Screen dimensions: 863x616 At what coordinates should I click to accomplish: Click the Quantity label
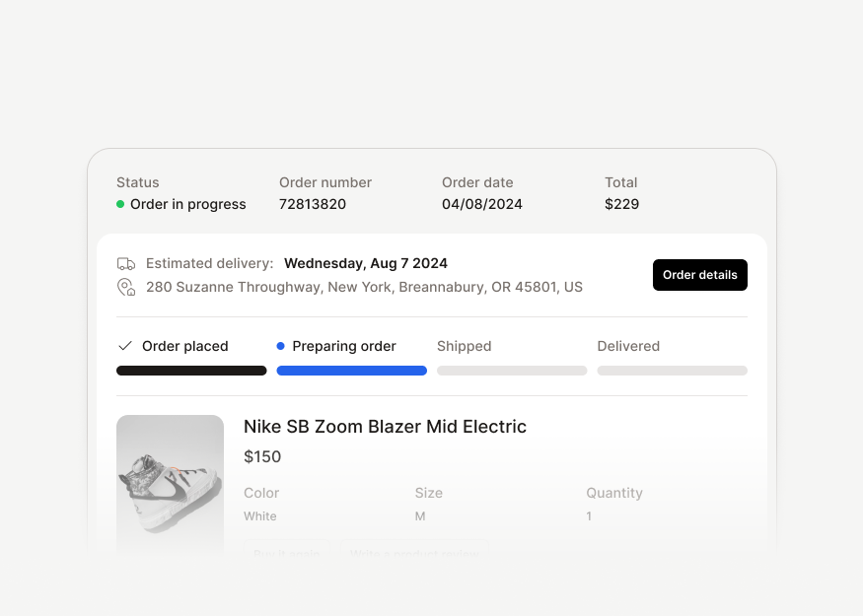[614, 493]
